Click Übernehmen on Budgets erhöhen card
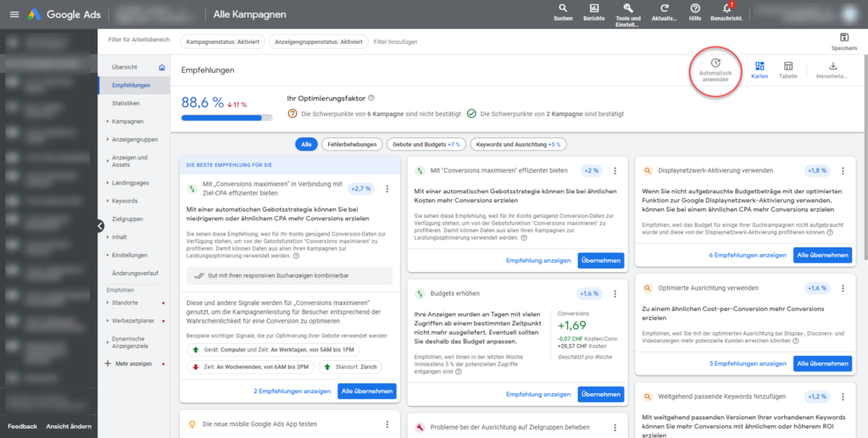 [601, 394]
